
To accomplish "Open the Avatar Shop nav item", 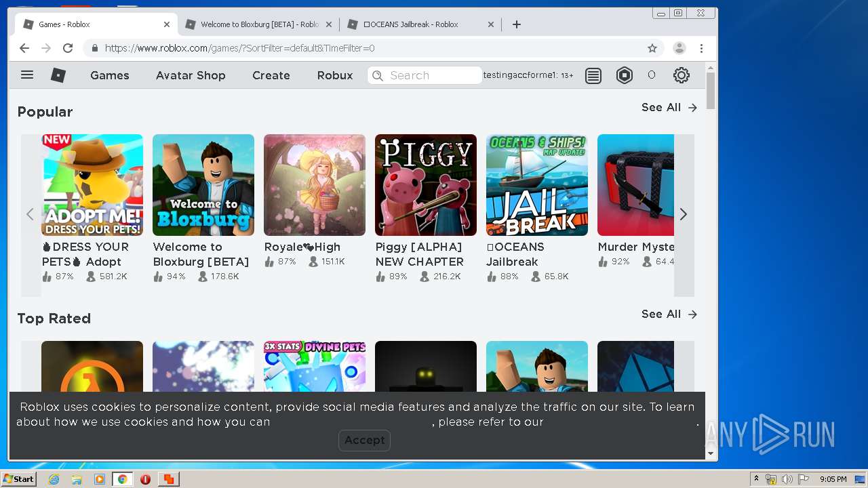I will click(191, 75).
